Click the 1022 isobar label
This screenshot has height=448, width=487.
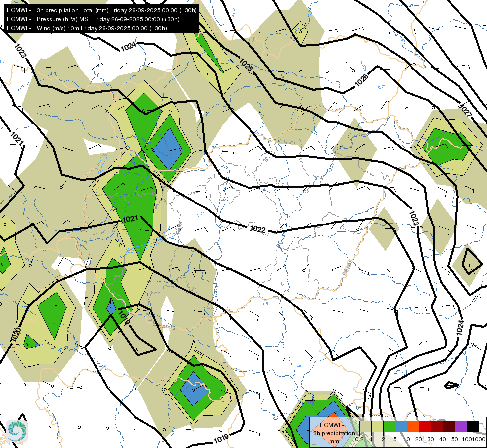click(258, 229)
